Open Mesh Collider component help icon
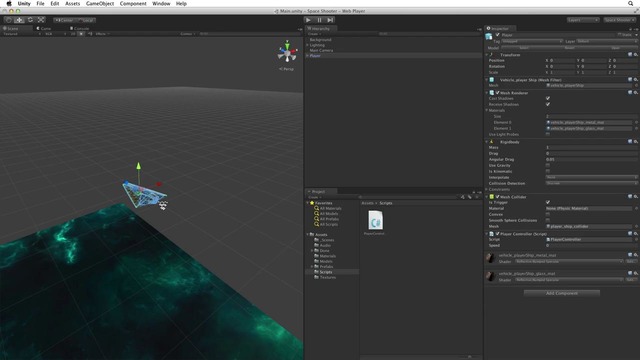 [630, 197]
